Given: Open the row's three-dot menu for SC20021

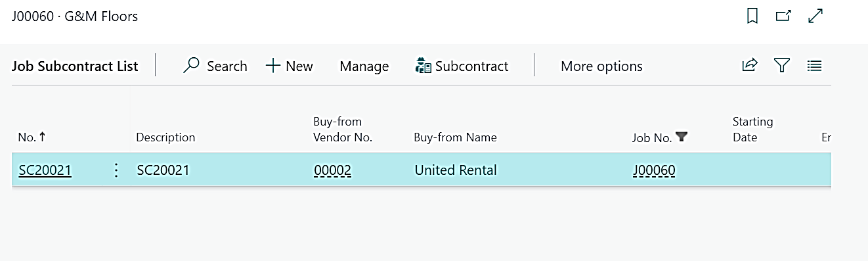Looking at the screenshot, I should [x=116, y=170].
